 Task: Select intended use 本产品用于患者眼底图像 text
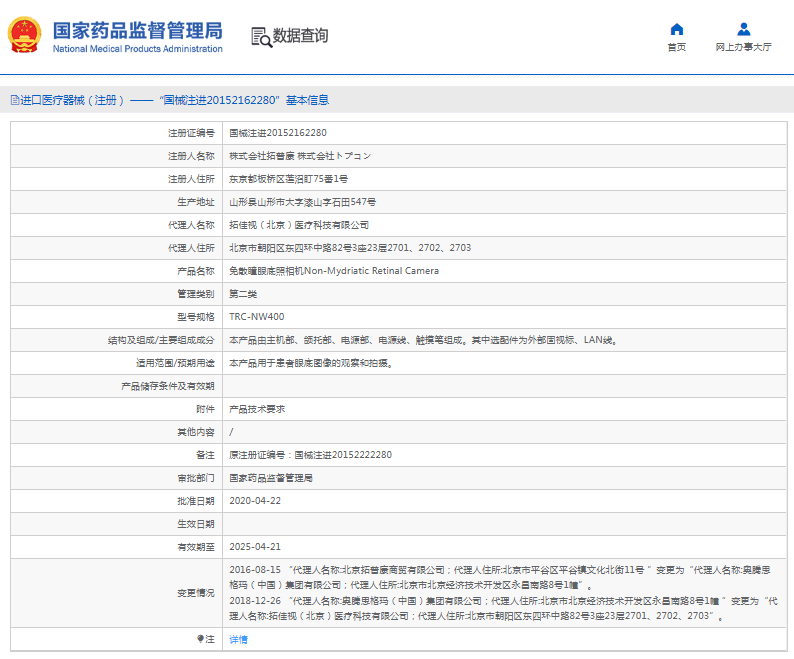[x=311, y=363]
